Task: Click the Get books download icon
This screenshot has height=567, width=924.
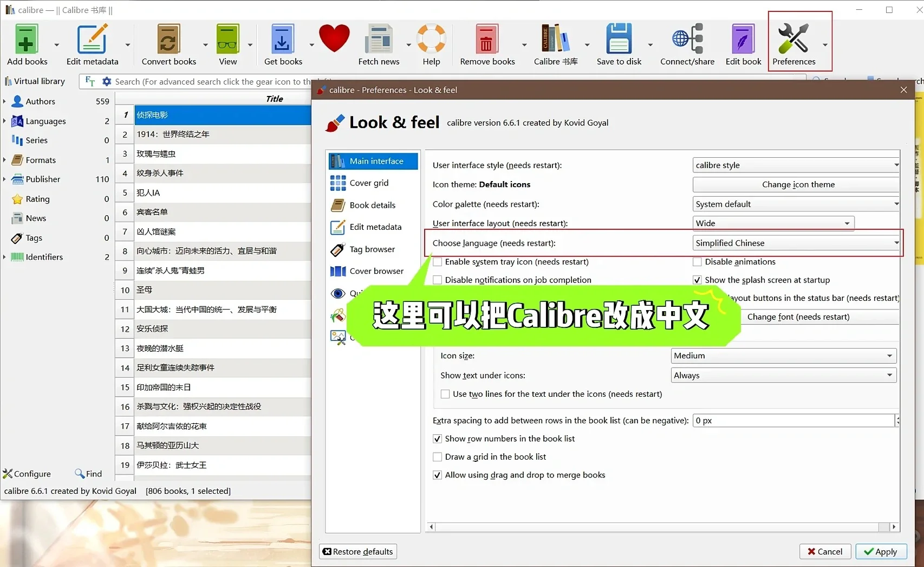Action: [282, 38]
